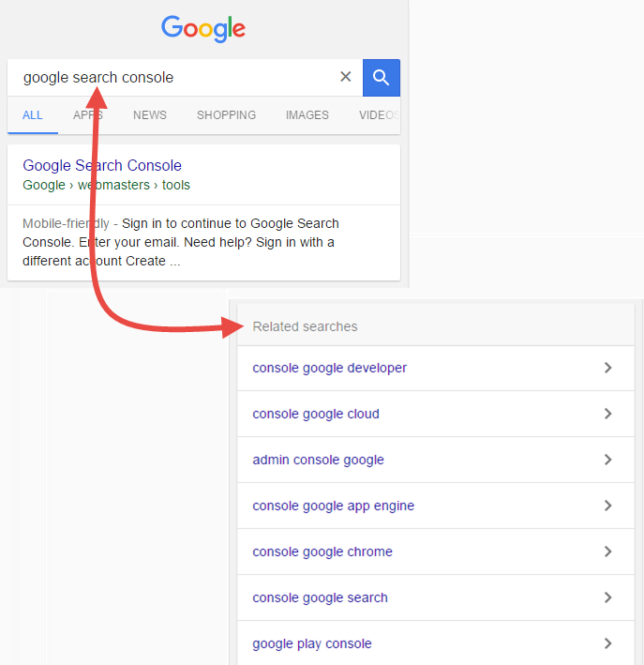Select the All results tab
This screenshot has height=665, width=644.
click(x=33, y=115)
